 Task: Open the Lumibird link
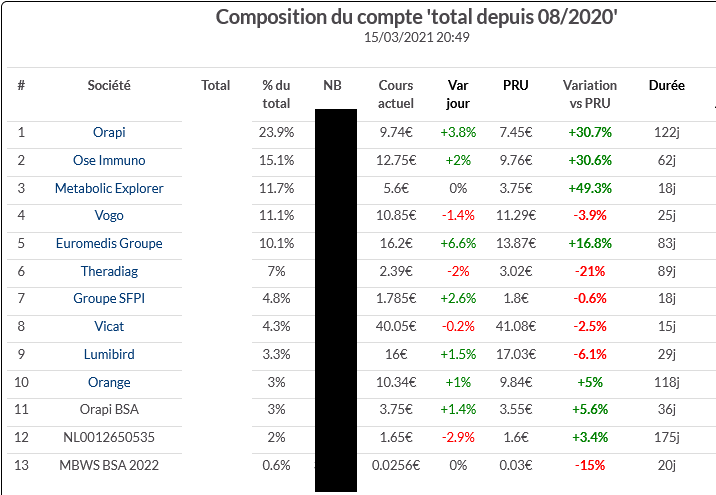pos(109,354)
